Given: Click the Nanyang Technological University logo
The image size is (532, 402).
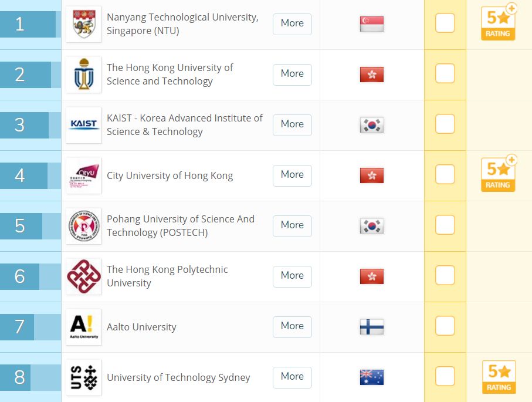Looking at the screenshot, I should [83, 24].
